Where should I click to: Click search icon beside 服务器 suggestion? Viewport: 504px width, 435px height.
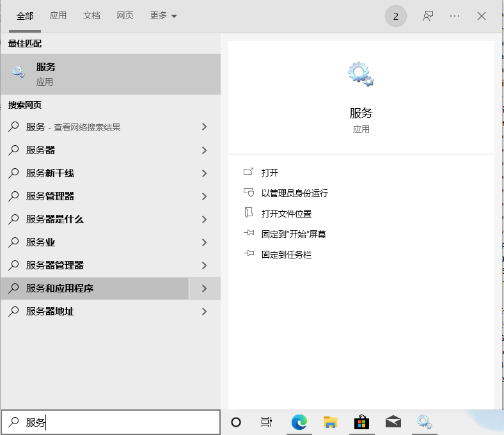(13, 150)
